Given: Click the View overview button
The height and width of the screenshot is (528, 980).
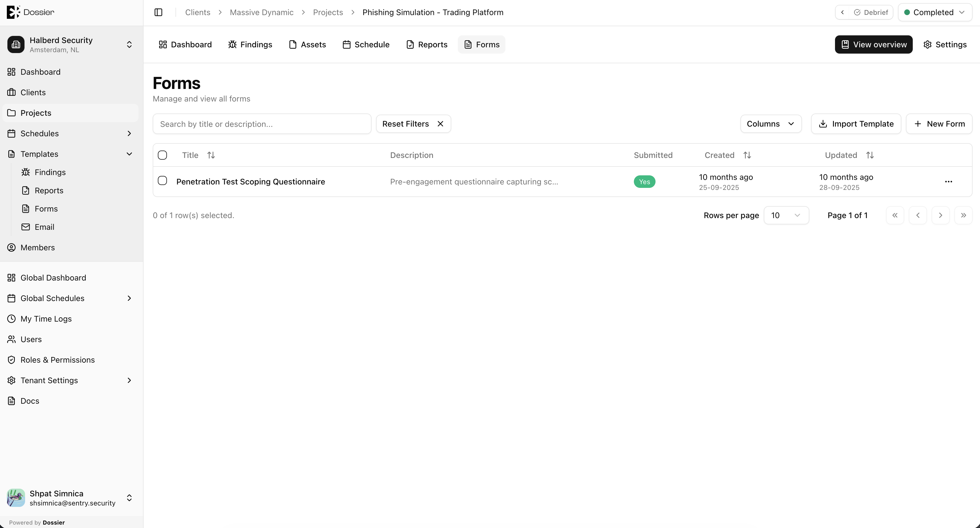Looking at the screenshot, I should 873,44.
